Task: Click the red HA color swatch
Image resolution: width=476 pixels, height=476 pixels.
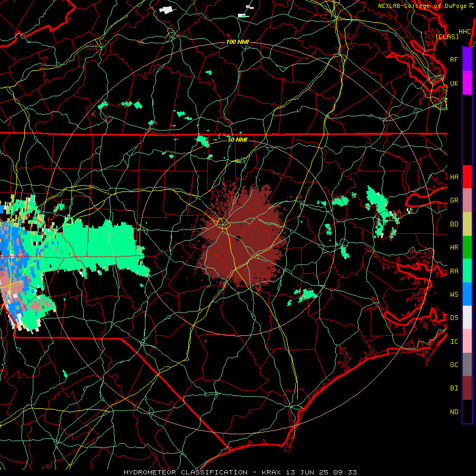Action: click(x=467, y=177)
